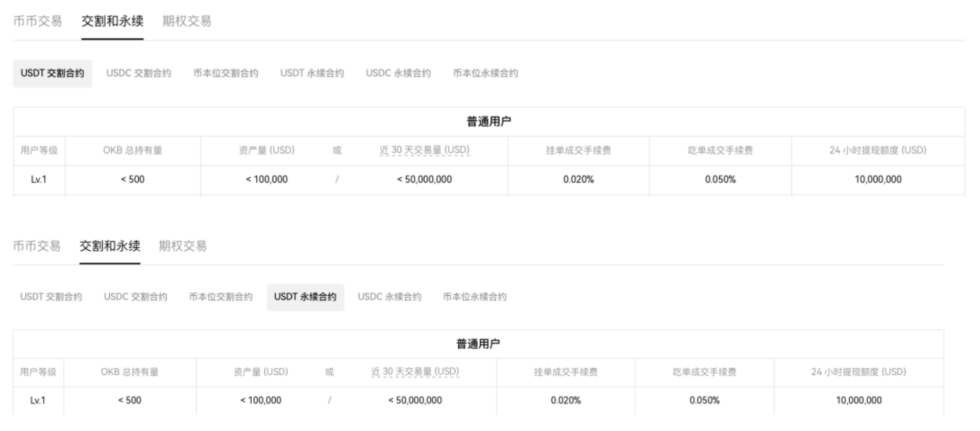Click underlined 近 30 天交易量 header in lower table
The width and height of the screenshot is (980, 431).
point(415,372)
